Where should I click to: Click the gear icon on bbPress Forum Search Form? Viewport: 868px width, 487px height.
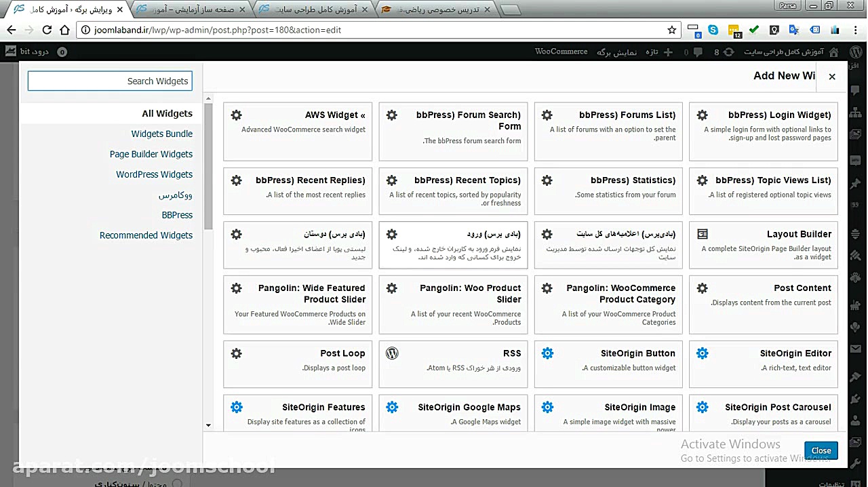[392, 115]
